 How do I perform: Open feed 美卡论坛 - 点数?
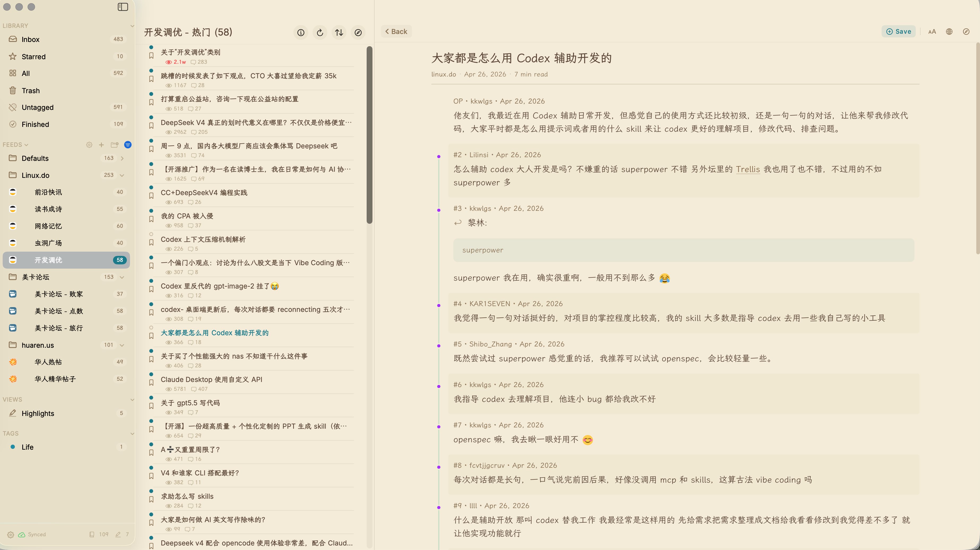66,311
